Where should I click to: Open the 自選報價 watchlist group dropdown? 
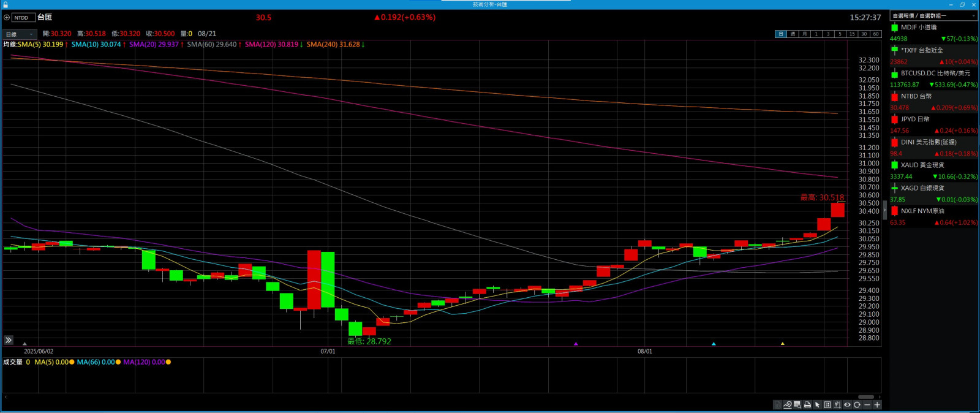[x=934, y=16]
